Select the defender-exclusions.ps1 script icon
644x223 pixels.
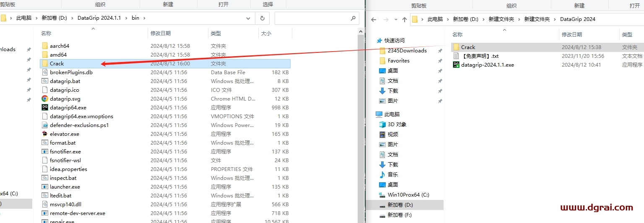tap(45, 125)
